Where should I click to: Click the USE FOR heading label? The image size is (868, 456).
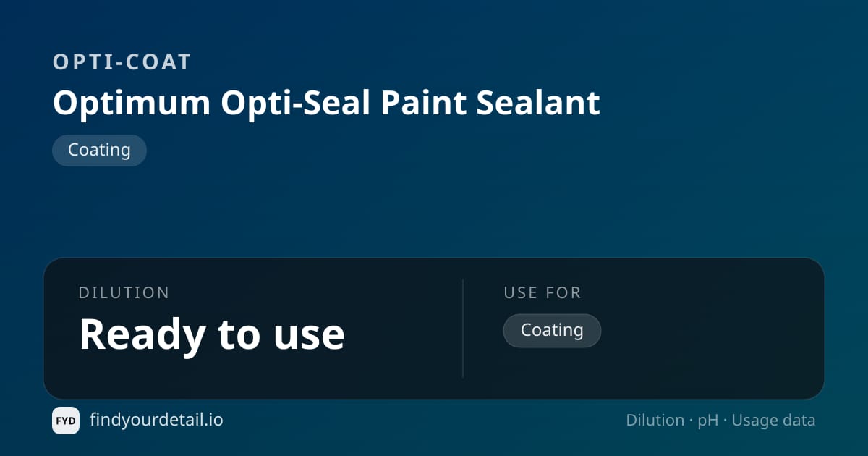[542, 293]
